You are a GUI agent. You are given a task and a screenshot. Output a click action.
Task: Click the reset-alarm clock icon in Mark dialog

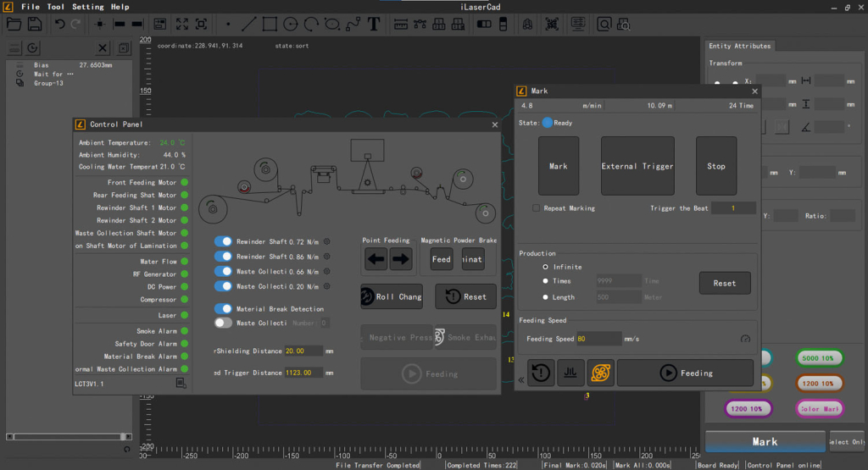[541, 373]
